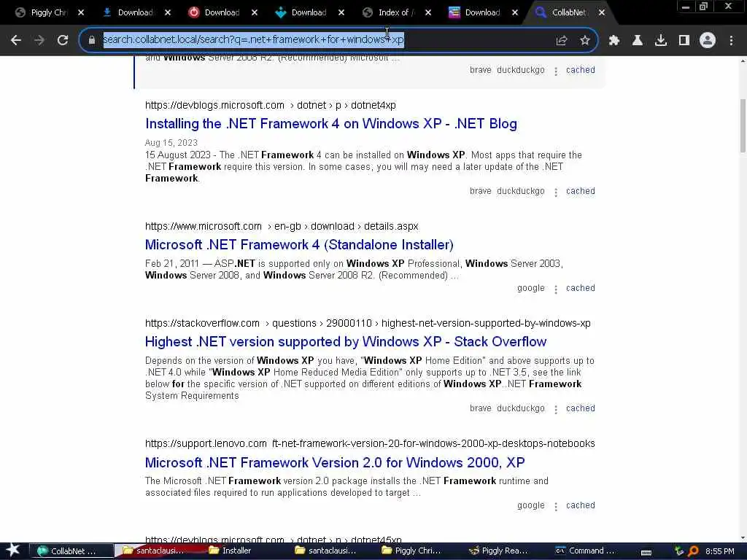Expand options dots for Standalone Installer result
Screen dimensions: 747x560
[555, 289]
